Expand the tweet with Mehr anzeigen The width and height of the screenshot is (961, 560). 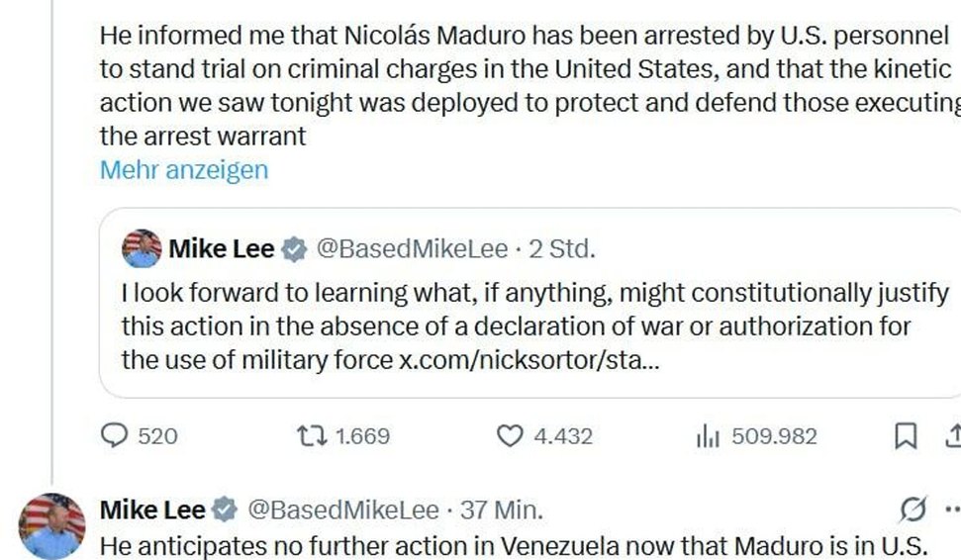coord(184,169)
